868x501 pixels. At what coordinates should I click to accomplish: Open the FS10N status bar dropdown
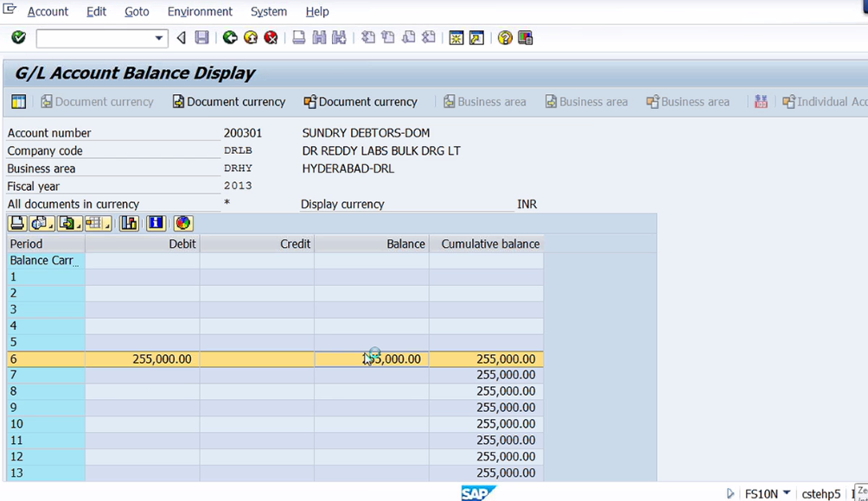click(x=787, y=492)
